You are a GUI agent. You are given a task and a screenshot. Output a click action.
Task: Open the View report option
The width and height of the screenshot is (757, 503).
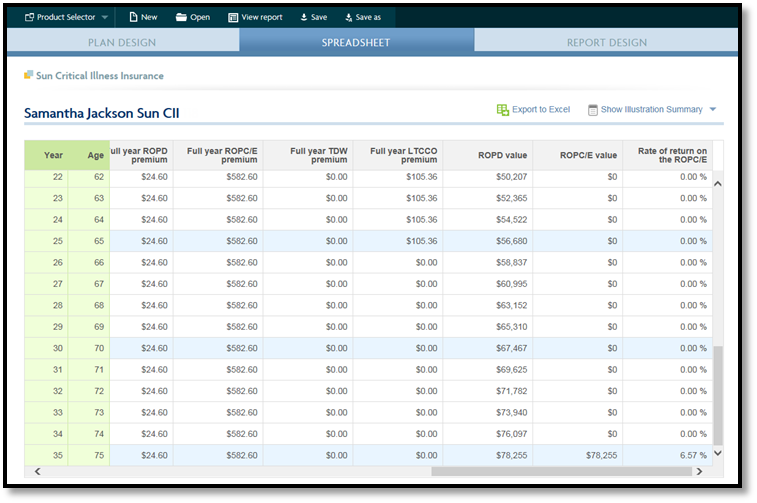coord(255,17)
